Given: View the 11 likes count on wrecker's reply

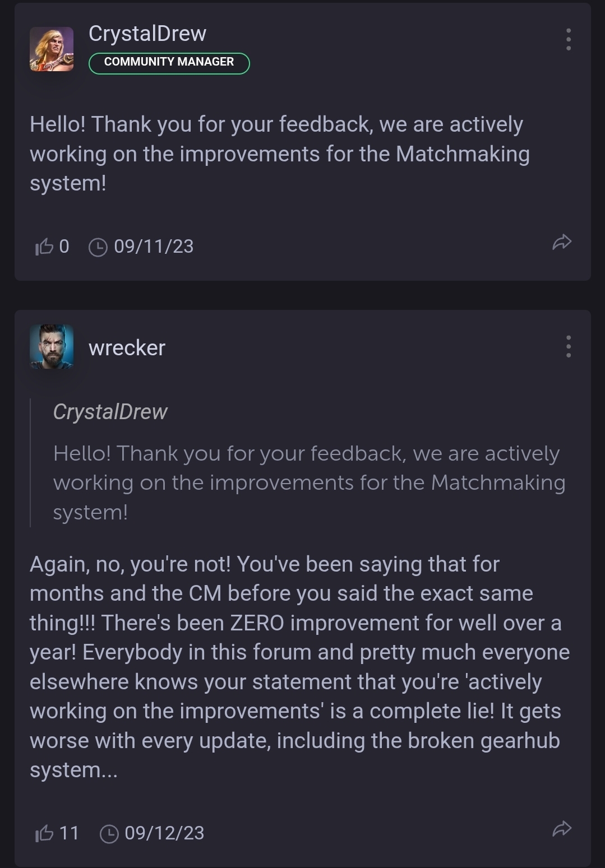Looking at the screenshot, I should (69, 833).
